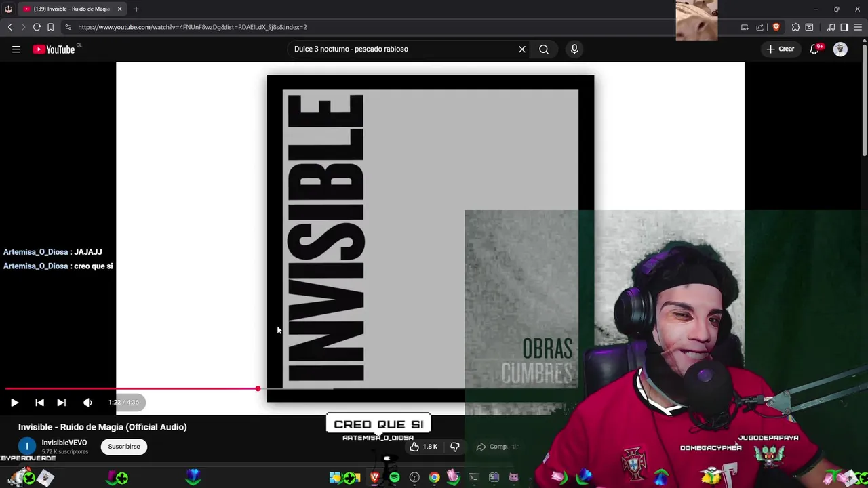Open the InvisibleVEVO channel avatar
This screenshot has width=868, height=488.
tap(27, 447)
